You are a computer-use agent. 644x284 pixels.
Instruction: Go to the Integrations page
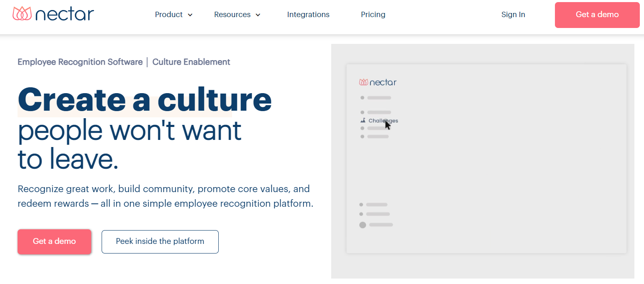[x=308, y=15]
